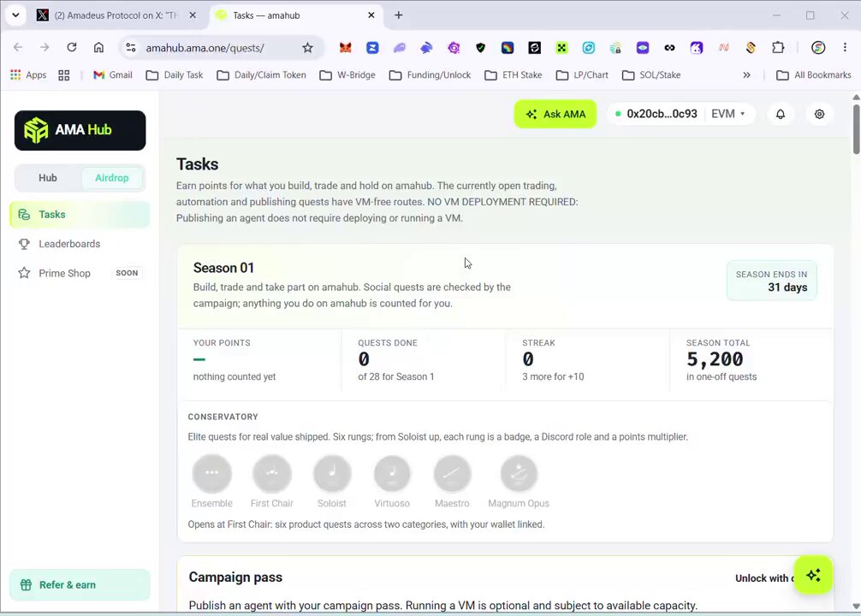861x616 pixels.
Task: Switch to the Amadeus Protocol on X tab
Action: [x=116, y=15]
